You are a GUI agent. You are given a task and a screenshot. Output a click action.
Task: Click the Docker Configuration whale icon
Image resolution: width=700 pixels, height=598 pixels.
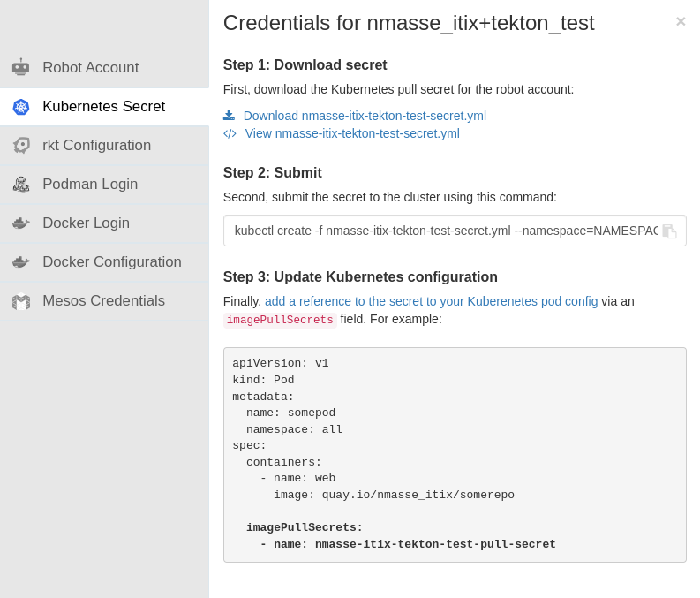pyautogui.click(x=20, y=262)
